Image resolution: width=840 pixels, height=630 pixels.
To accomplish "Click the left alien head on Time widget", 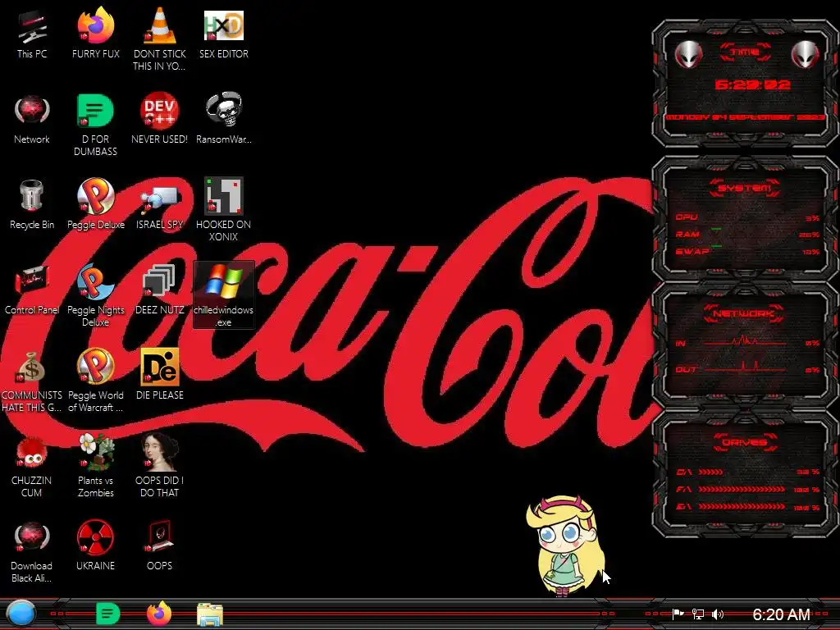I will pos(689,54).
